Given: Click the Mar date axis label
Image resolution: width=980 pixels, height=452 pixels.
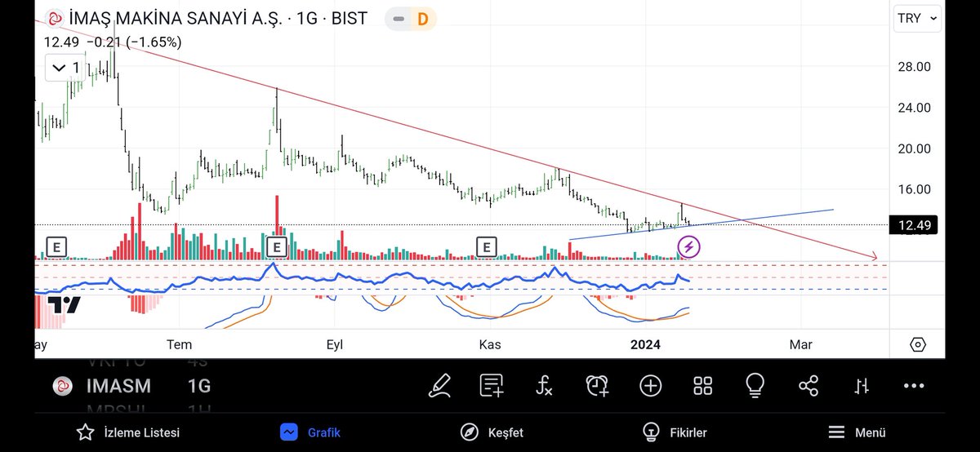Looking at the screenshot, I should pos(801,344).
